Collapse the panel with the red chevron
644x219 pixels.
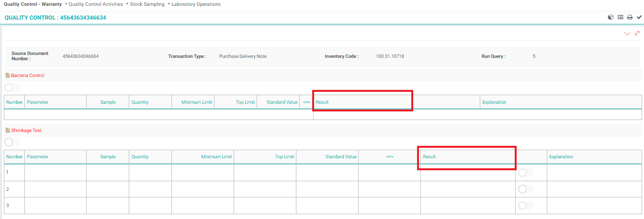627,33
